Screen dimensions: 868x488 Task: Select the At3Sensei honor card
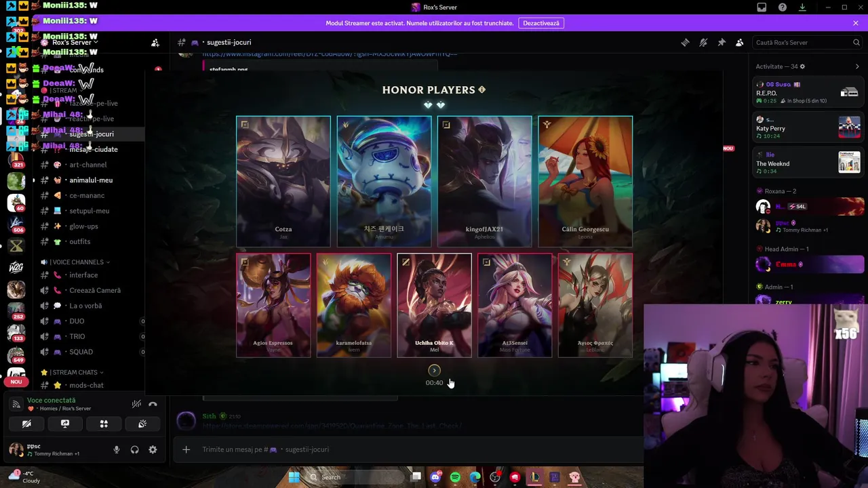point(515,305)
